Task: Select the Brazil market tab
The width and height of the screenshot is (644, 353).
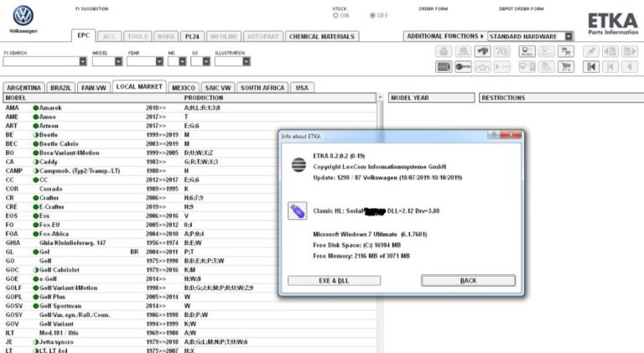Action: tap(60, 88)
